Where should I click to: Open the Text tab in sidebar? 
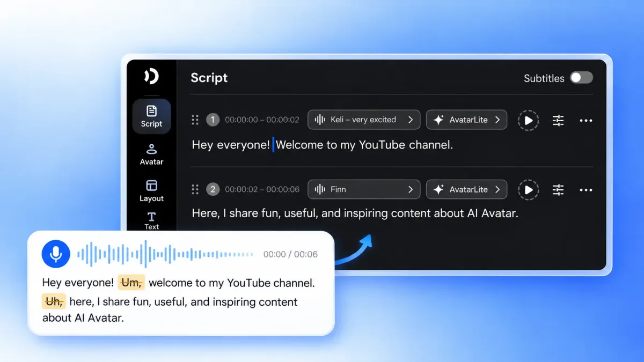click(x=151, y=220)
